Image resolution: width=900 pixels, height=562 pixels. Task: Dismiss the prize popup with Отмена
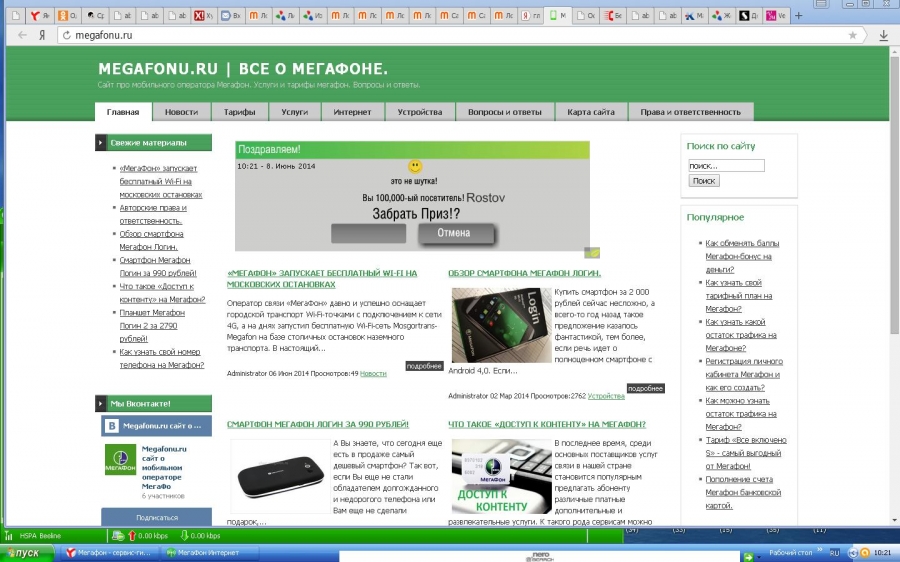(456, 233)
